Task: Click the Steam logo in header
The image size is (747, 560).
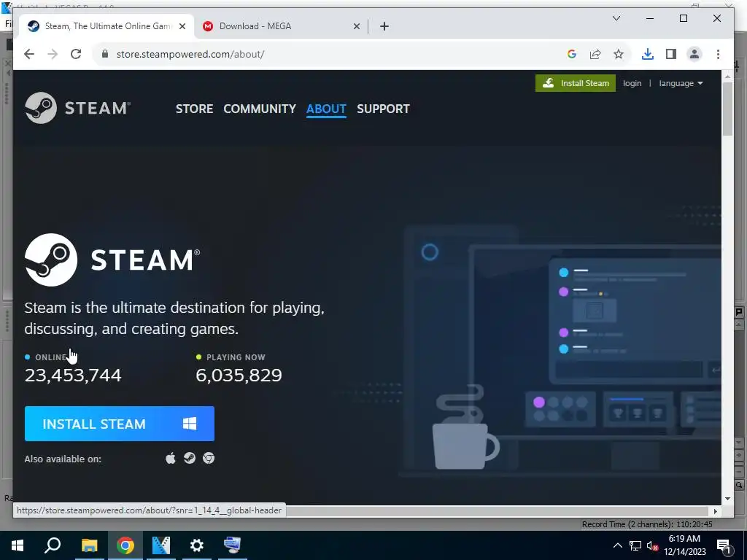Action: click(77, 108)
